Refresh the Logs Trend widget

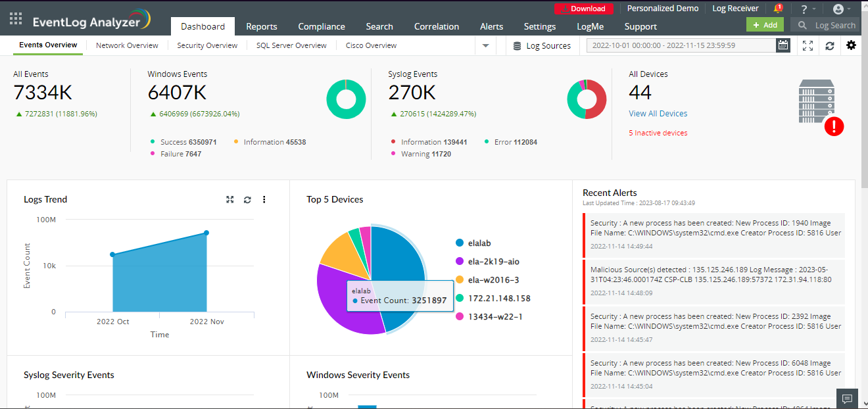247,199
